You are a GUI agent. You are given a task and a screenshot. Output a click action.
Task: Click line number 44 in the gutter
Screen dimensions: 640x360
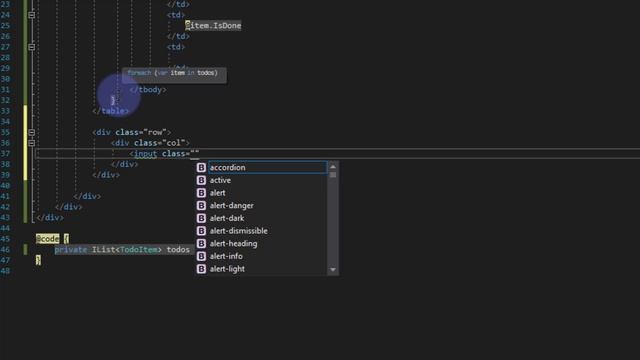click(x=5, y=228)
